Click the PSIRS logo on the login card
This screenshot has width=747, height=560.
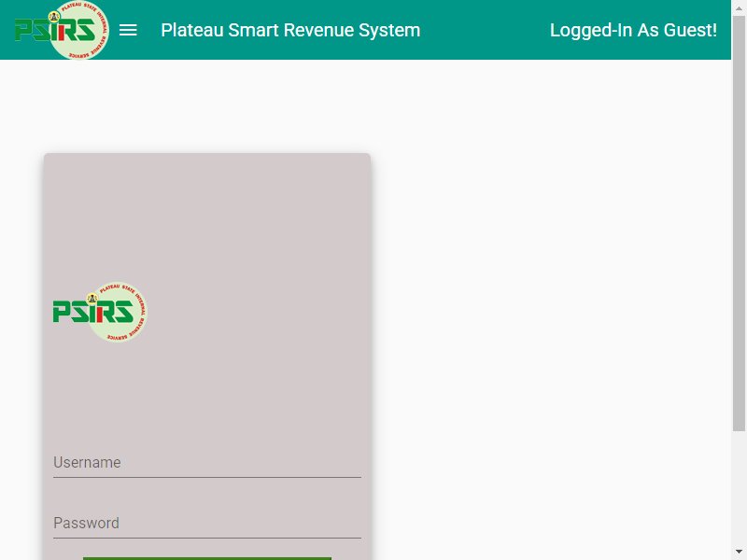pos(100,312)
